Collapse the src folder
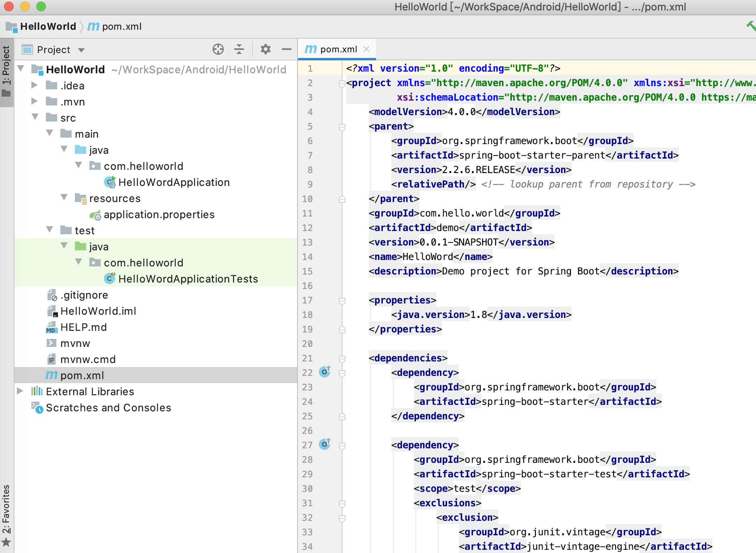756x553 pixels. pos(35,117)
